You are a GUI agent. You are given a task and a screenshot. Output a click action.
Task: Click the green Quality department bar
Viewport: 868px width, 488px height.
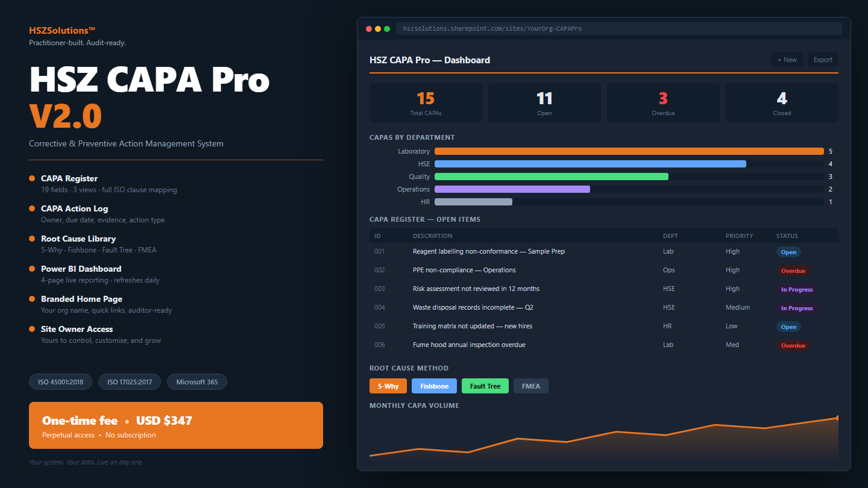(x=552, y=177)
